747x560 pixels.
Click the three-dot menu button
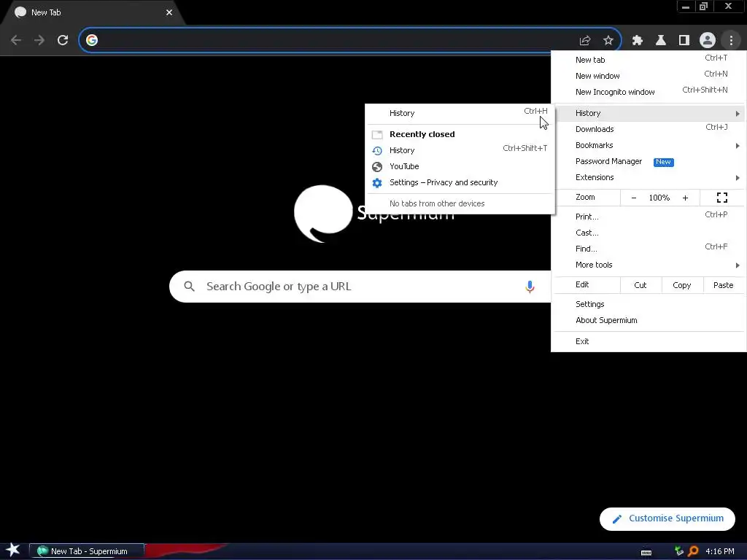coord(731,40)
